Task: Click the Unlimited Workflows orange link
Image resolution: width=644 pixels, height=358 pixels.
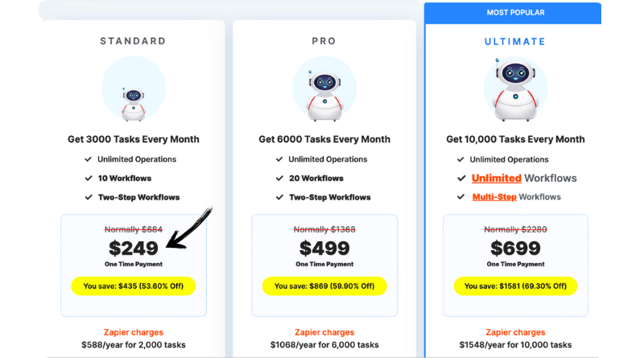Action: pos(496,179)
